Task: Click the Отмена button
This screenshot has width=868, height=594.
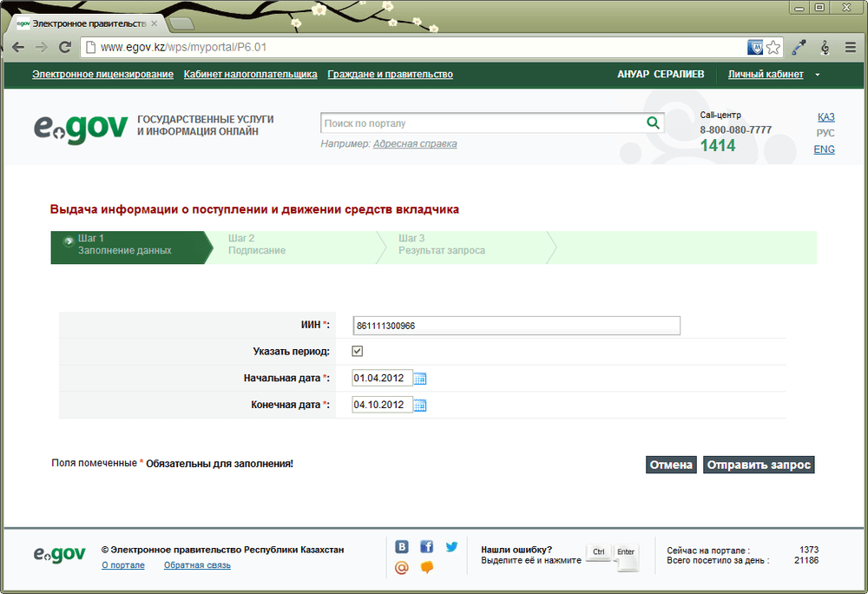Action: coord(671,465)
